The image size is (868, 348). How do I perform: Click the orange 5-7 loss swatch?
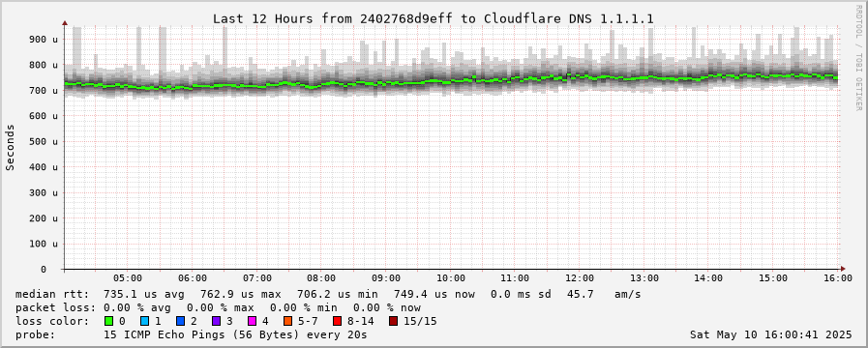[287, 321]
